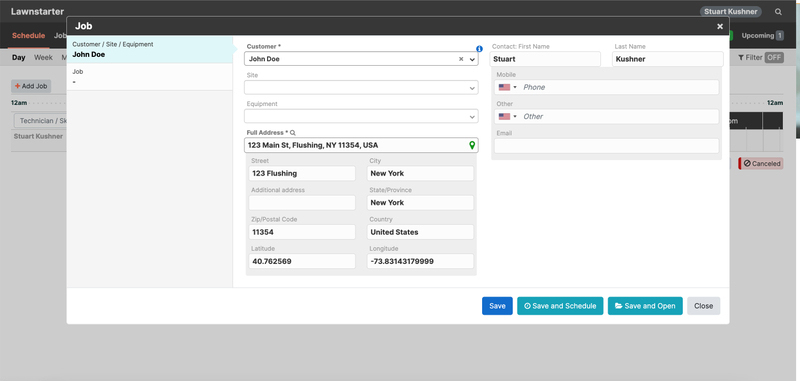Click the Last Name field showing Kushner

(x=667, y=59)
